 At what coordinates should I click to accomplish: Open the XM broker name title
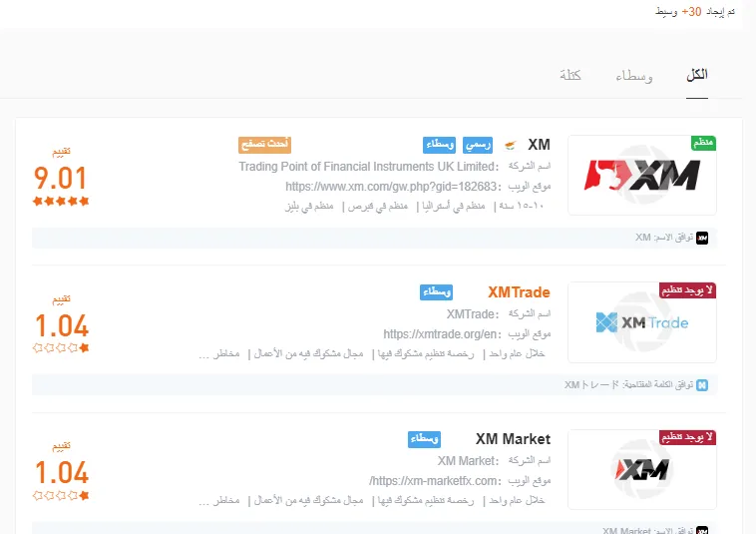539,145
